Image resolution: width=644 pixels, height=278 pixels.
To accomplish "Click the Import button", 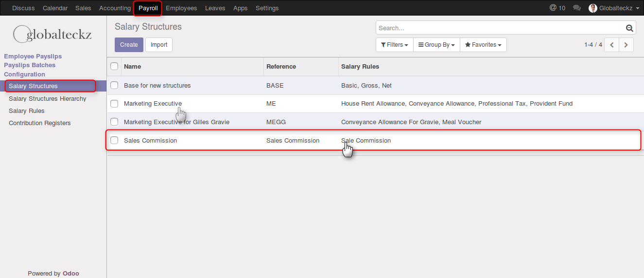I will point(159,45).
